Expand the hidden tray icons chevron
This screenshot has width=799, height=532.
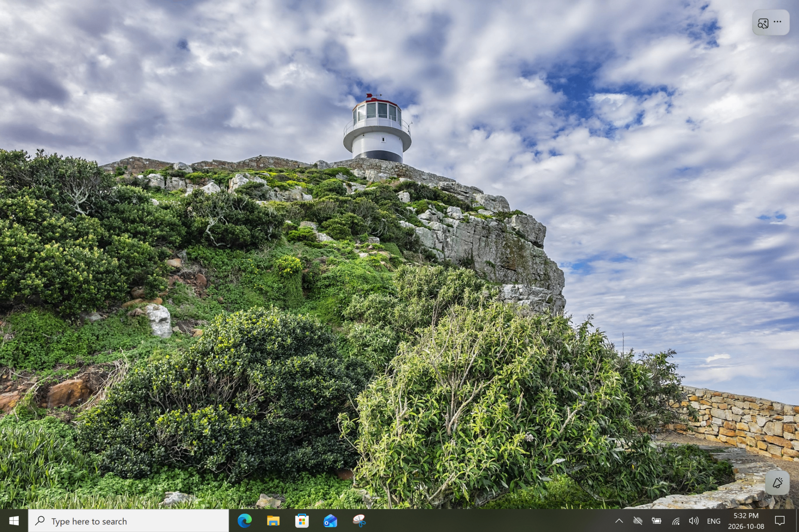pos(619,521)
